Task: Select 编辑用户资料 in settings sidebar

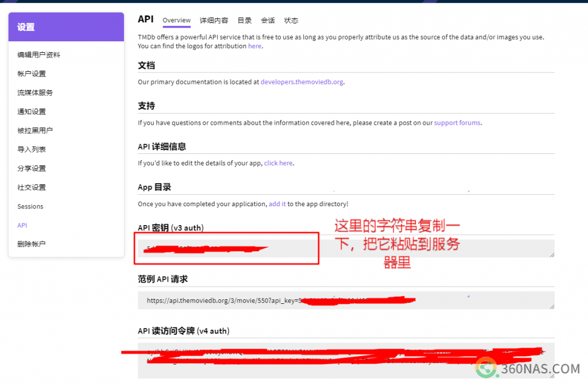Action: tap(38, 55)
